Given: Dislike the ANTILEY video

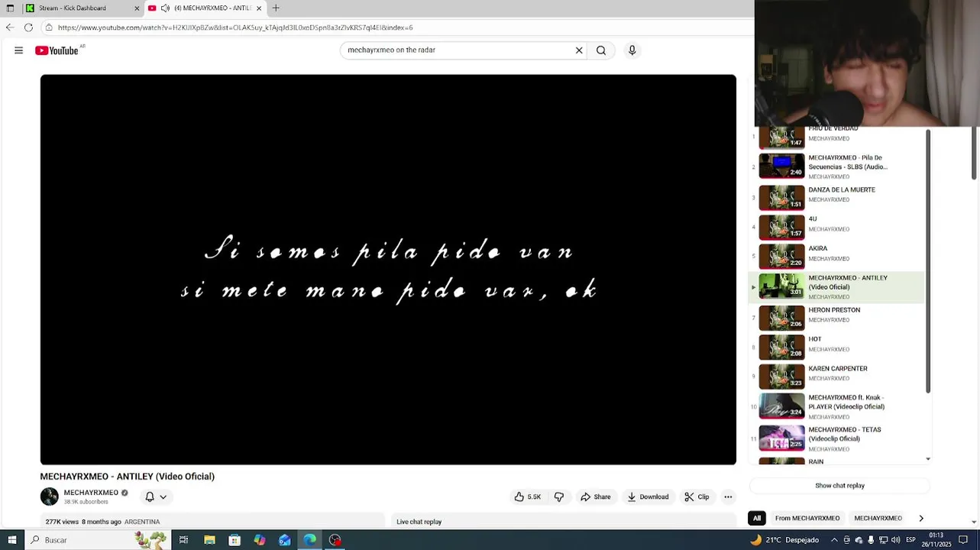Looking at the screenshot, I should pyautogui.click(x=559, y=497).
